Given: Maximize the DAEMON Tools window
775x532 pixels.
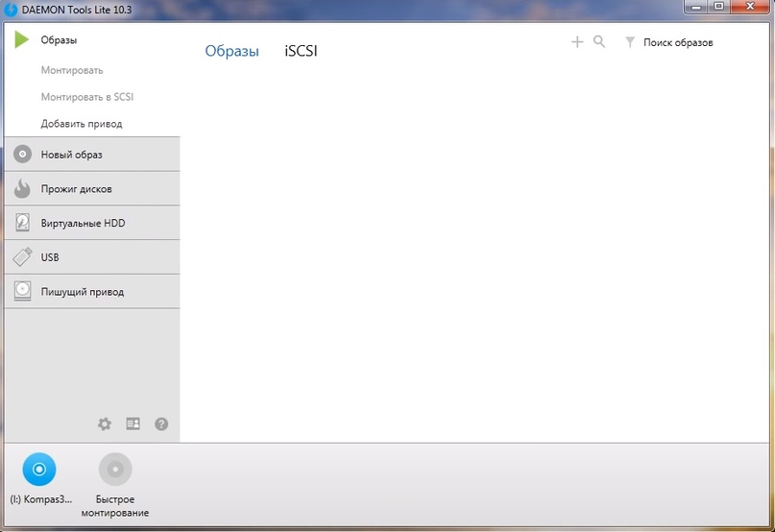Looking at the screenshot, I should pyautogui.click(x=719, y=7).
